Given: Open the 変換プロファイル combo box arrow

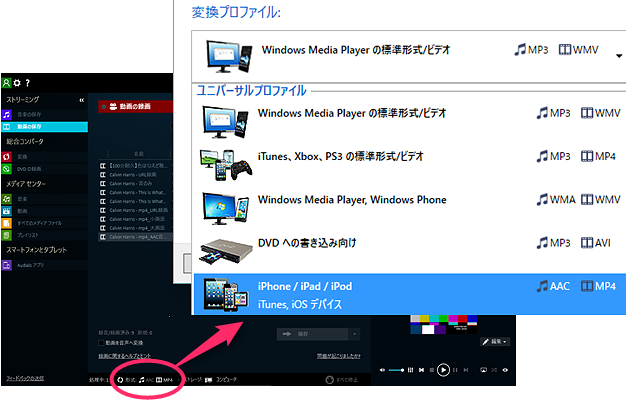Looking at the screenshot, I should click(x=619, y=56).
